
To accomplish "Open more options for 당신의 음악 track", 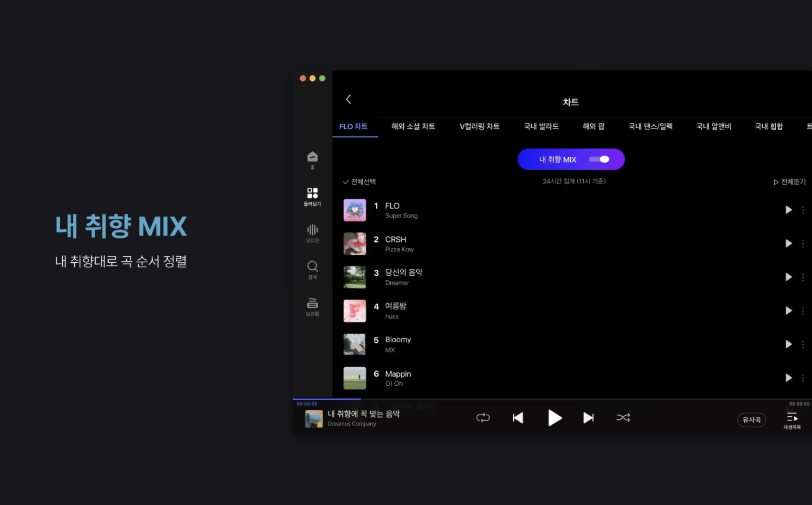I will click(803, 277).
